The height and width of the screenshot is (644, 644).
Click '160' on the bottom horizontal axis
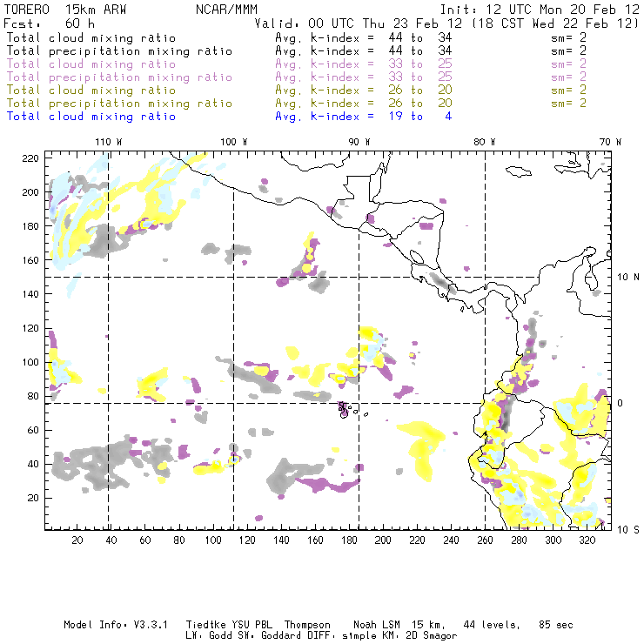click(315, 540)
